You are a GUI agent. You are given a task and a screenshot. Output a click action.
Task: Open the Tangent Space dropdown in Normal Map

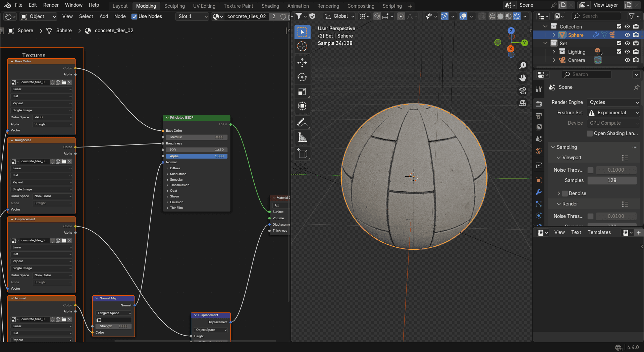(x=114, y=313)
